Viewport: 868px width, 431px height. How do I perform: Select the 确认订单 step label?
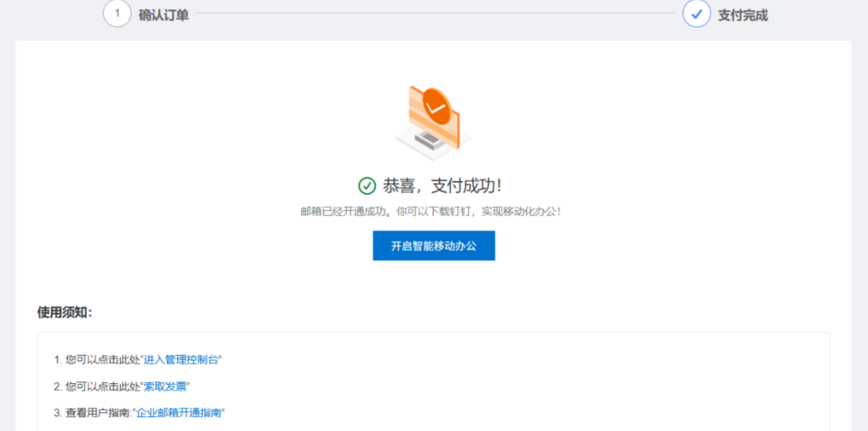coord(164,15)
